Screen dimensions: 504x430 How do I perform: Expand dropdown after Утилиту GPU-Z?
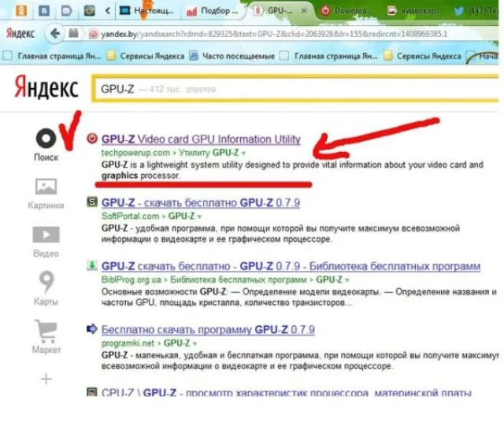coord(243,154)
